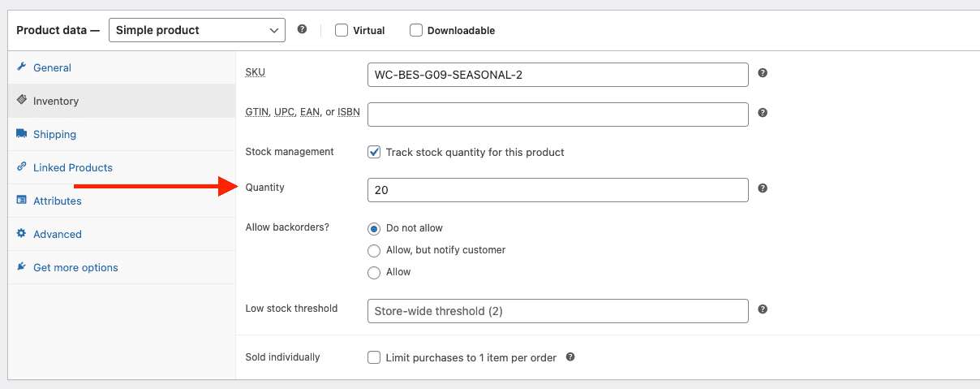Screen dimensions: 980x389
Task: Show help tip for Low stock threshold
Action: [763, 309]
